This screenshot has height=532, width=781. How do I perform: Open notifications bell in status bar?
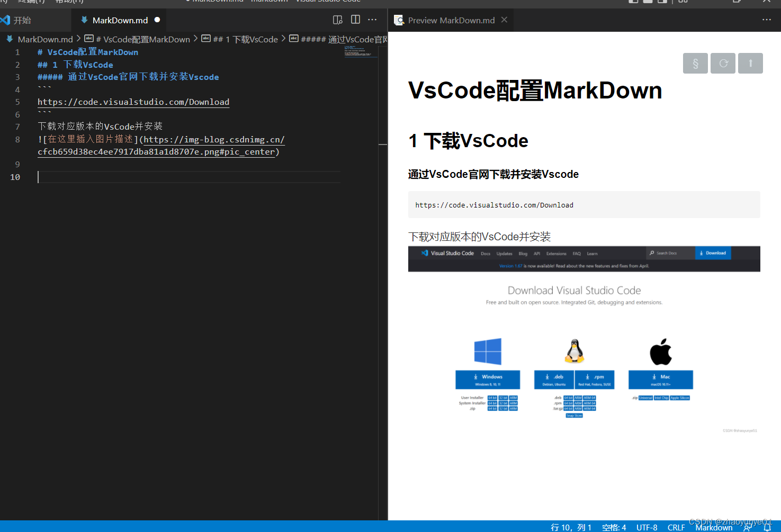click(767, 527)
